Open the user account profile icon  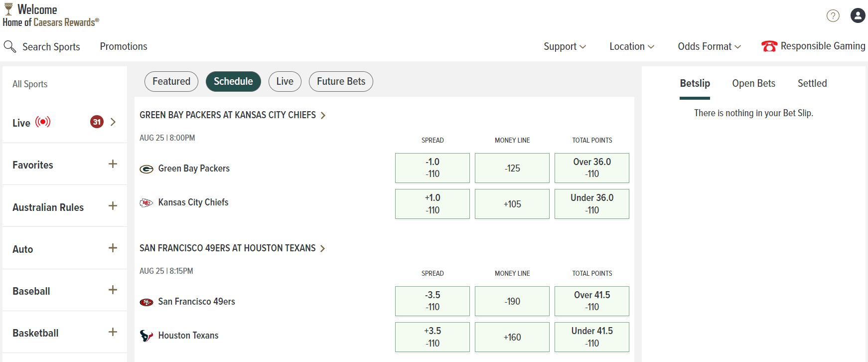tap(858, 16)
